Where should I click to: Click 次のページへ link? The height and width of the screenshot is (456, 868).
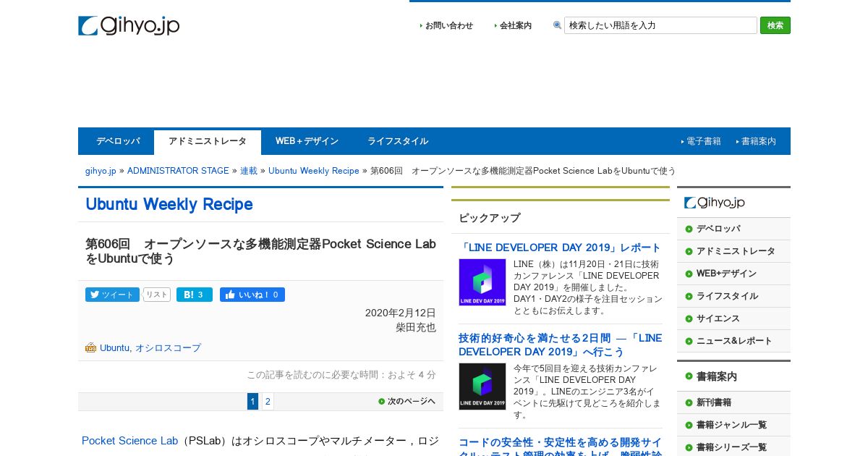pos(412,401)
